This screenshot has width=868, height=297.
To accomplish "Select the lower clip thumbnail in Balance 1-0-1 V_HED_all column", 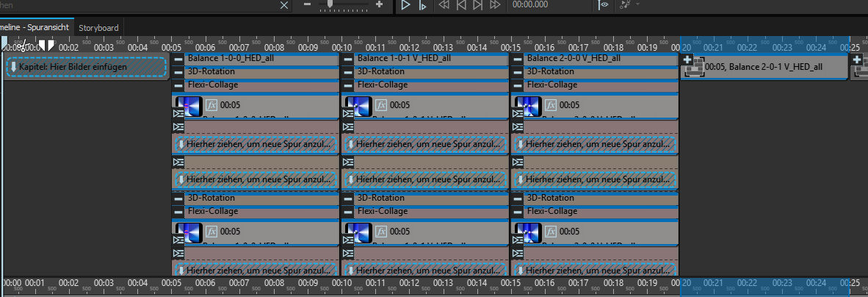I will tap(359, 233).
